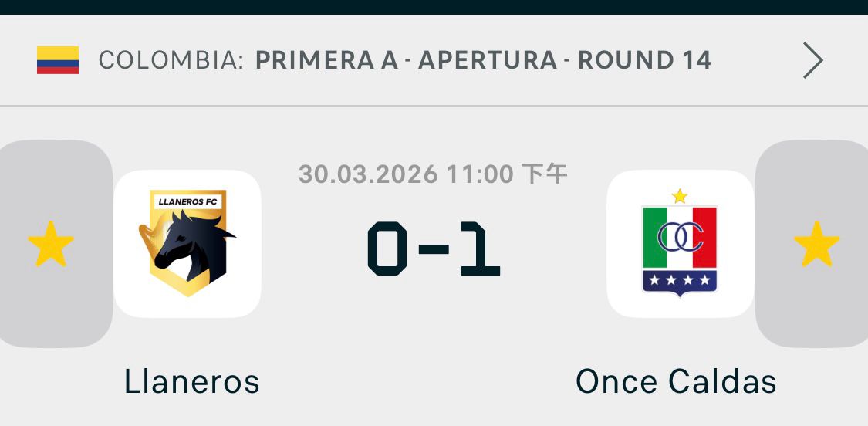Click the LLANEROS FC text inside the logo

(x=187, y=201)
